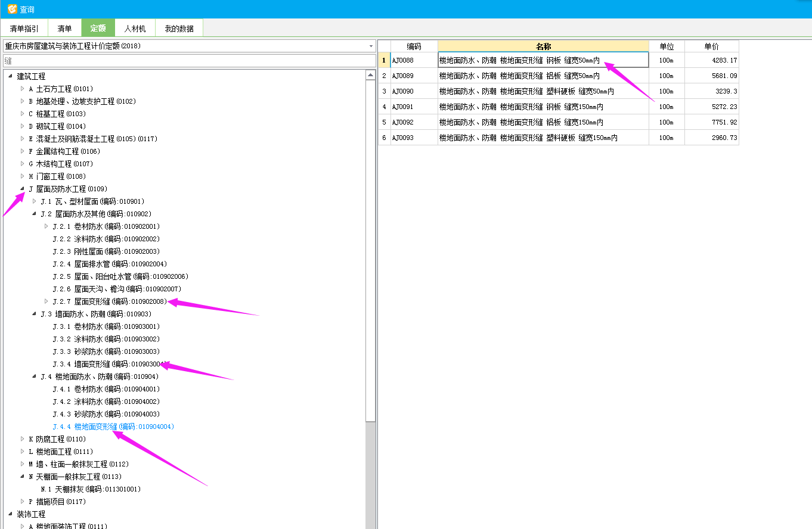Expand F 金属结构工程 (0106) node
This screenshot has height=529, width=812.
[23, 151]
